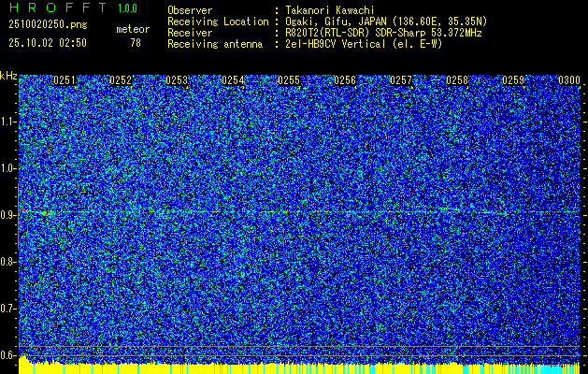Screen dimensions: 588x374
Task: Click the 0300 time marker
Action: [x=569, y=80]
